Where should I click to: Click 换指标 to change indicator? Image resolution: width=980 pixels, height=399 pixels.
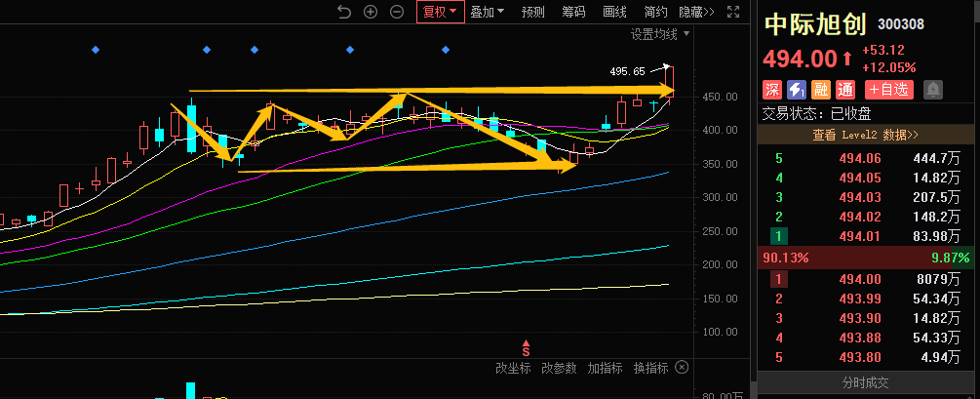click(650, 368)
